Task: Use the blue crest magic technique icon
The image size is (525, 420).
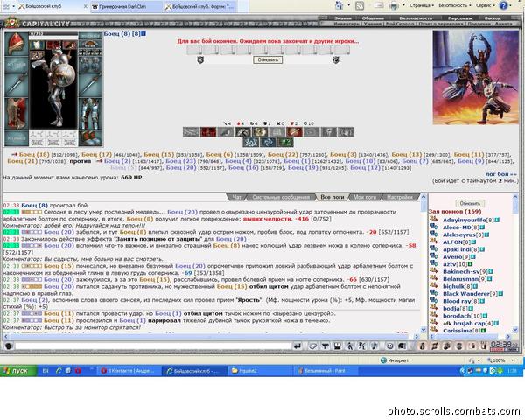Action: click(x=251, y=142)
